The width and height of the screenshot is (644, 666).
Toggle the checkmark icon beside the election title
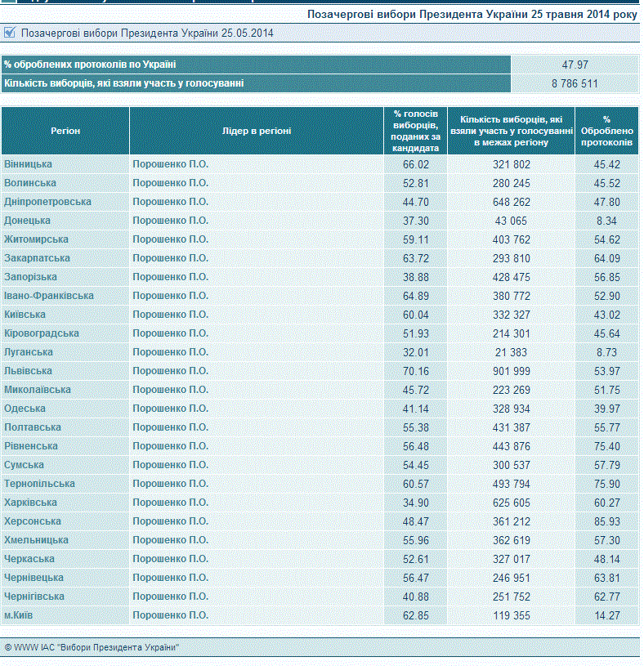tap(10, 34)
